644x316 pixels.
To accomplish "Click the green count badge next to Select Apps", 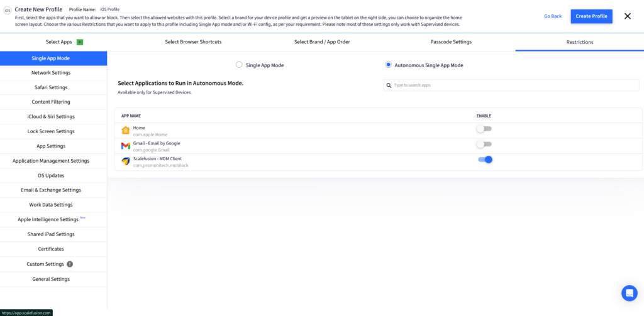I will 80,42.
